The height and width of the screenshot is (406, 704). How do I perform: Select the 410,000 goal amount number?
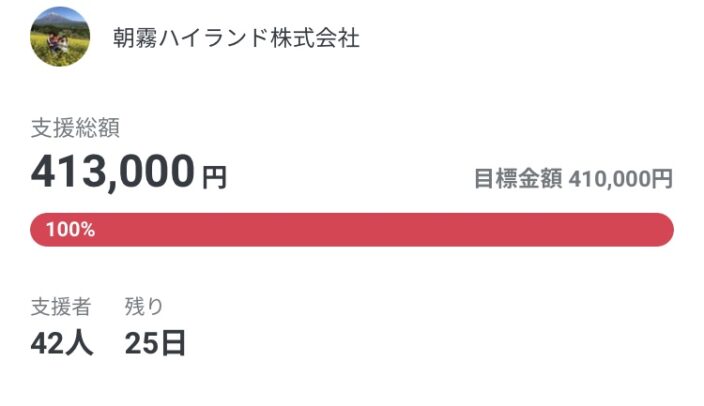pyautogui.click(x=609, y=179)
